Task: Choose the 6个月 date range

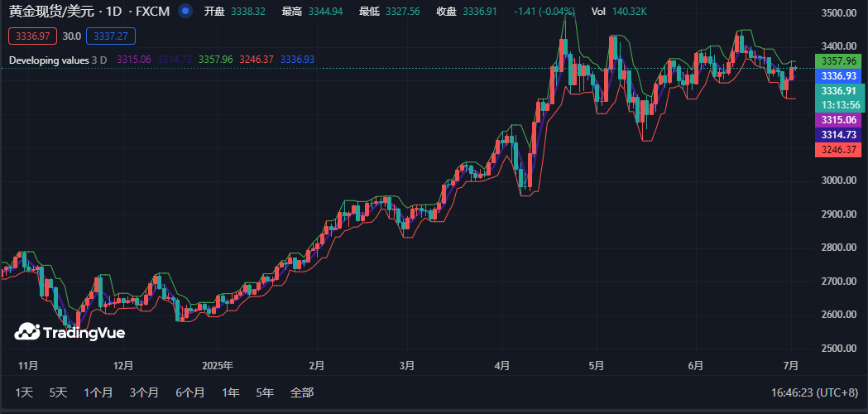Action: (189, 392)
